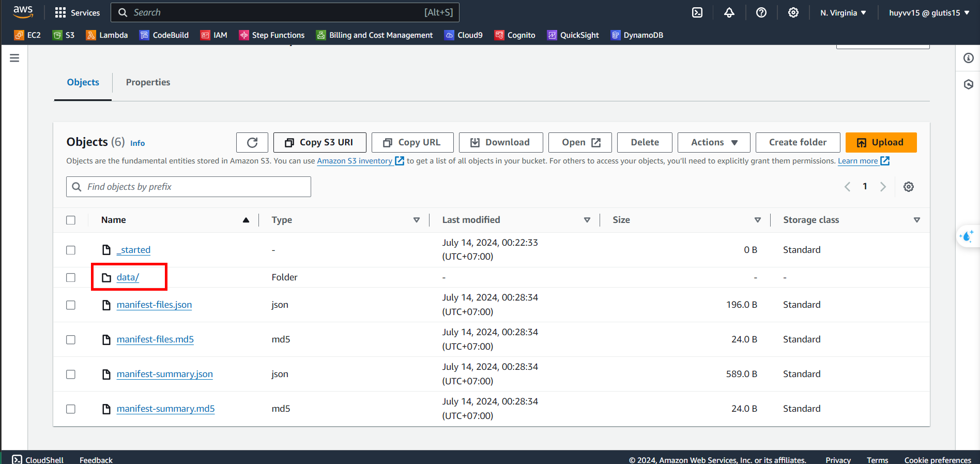The image size is (980, 464).
Task: Open IAM shortcut in favorites bar
Action: point(214,35)
